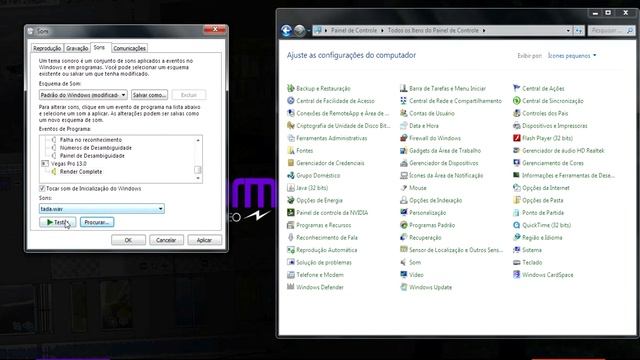Click Salvar como button
The height and width of the screenshot is (360, 640).
[x=149, y=95]
